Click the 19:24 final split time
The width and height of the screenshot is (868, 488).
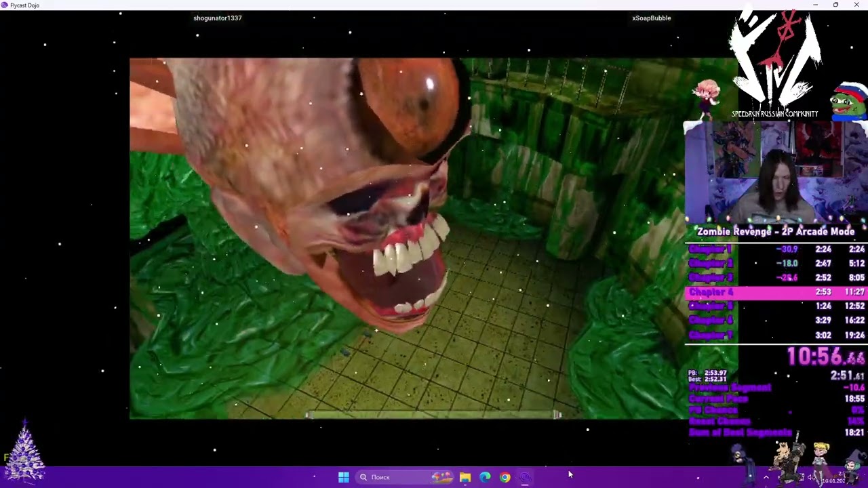pos(854,335)
